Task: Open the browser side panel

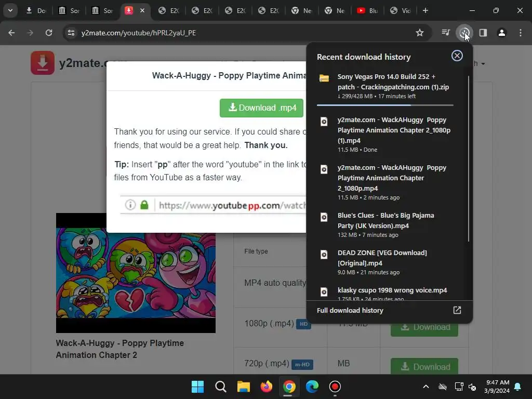Action: (x=483, y=33)
